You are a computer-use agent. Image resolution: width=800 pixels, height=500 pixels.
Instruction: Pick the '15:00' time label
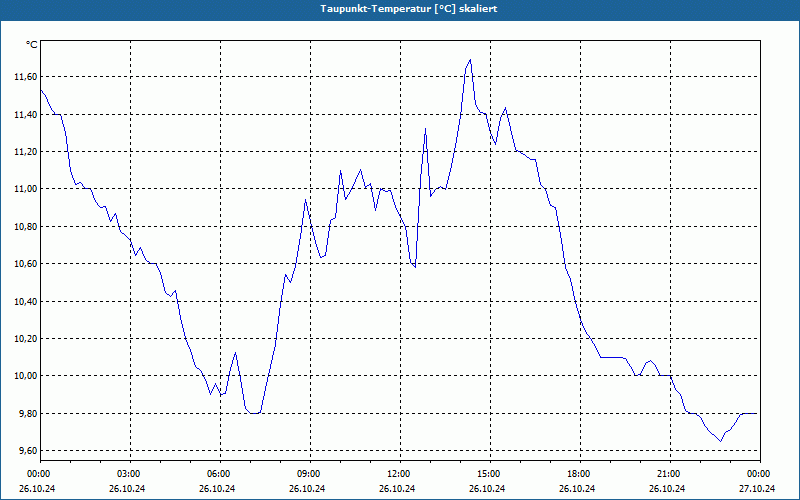(490, 474)
